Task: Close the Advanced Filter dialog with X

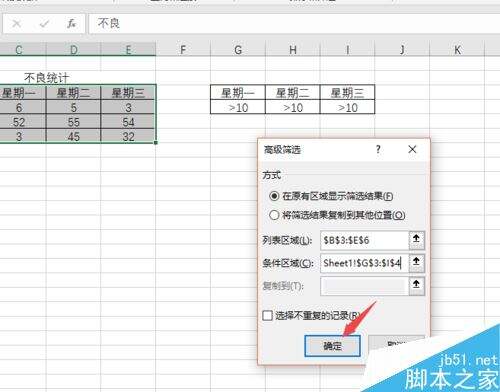Action: click(x=412, y=149)
